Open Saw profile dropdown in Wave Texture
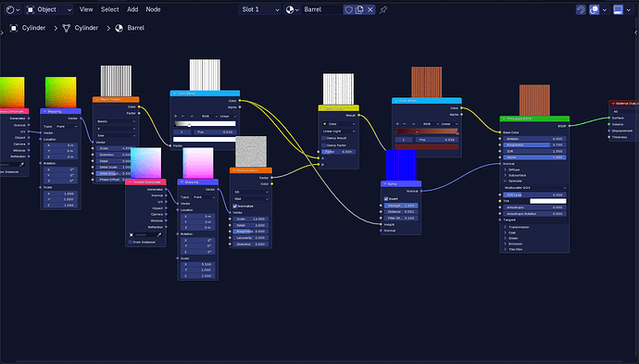639x364 pixels. pyautogui.click(x=116, y=135)
